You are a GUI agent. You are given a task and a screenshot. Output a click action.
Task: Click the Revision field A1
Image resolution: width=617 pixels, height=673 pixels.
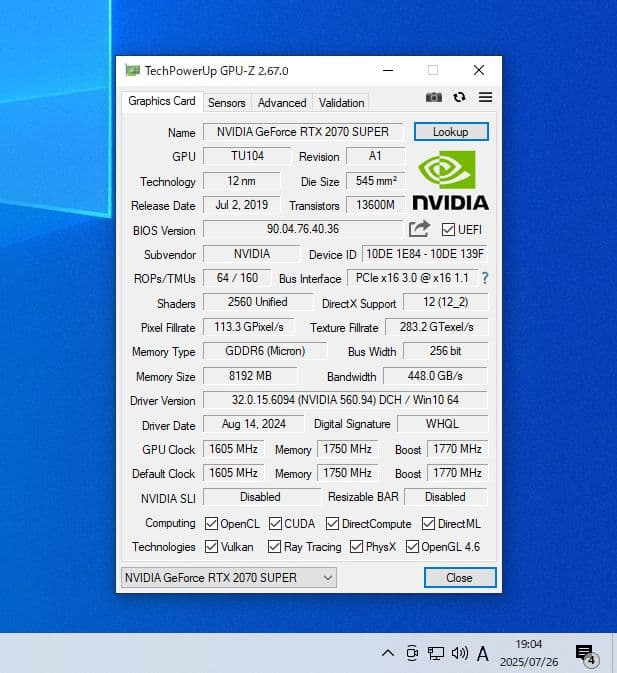[375, 156]
